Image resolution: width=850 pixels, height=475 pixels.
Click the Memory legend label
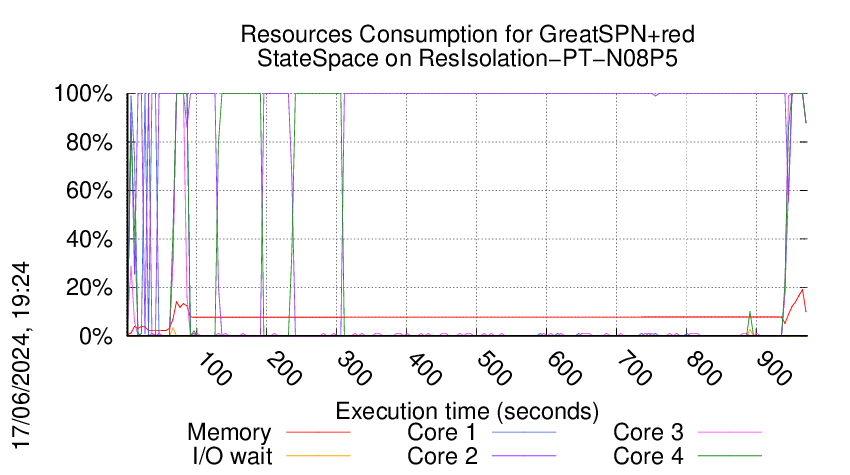point(229,433)
